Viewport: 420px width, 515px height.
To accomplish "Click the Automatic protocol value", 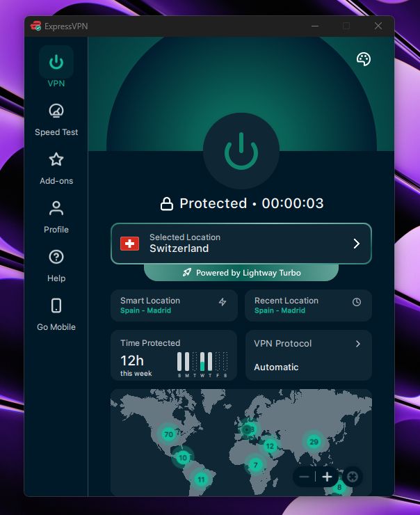I will pos(276,367).
